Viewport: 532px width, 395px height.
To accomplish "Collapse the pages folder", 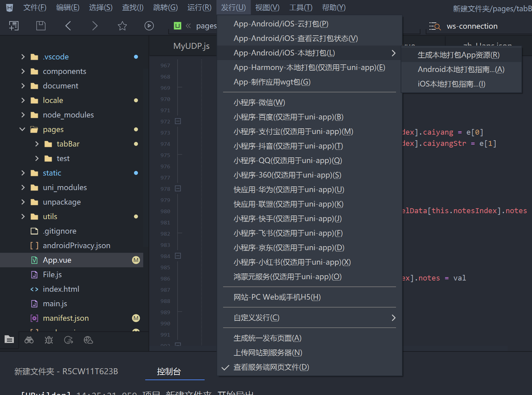I will tap(22, 129).
